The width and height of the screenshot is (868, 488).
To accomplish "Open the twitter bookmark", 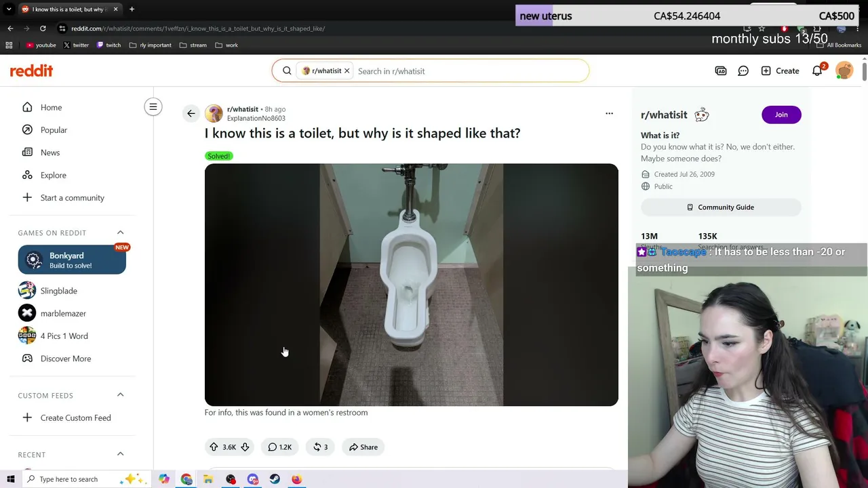I will pyautogui.click(x=76, y=45).
